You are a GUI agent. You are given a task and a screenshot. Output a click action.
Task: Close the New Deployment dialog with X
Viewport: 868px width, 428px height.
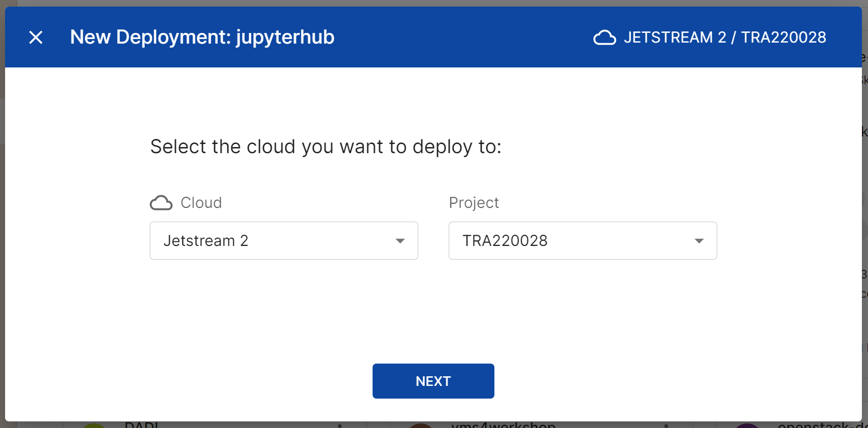pyautogui.click(x=36, y=37)
